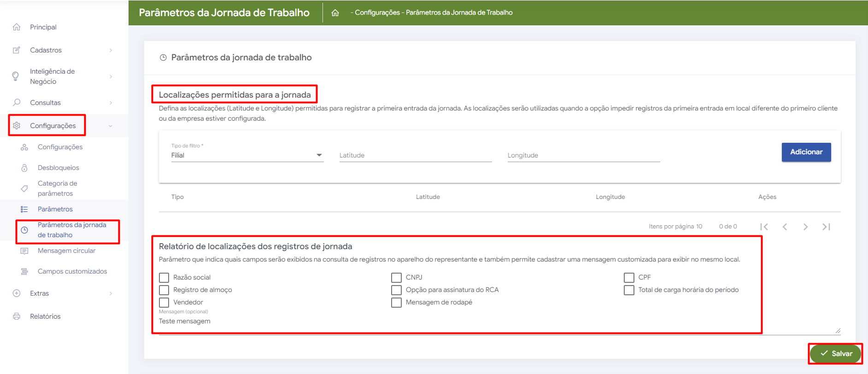Click the Latitude input field

point(415,155)
